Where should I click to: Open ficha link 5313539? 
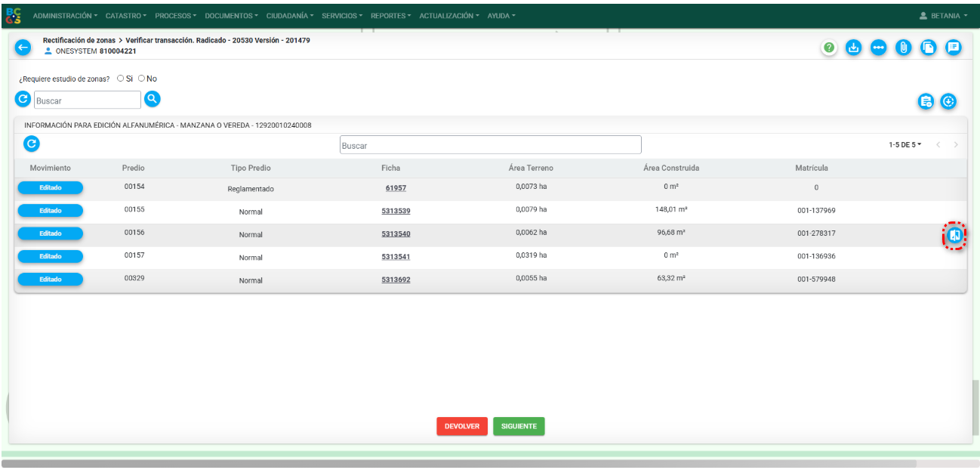coord(396,211)
